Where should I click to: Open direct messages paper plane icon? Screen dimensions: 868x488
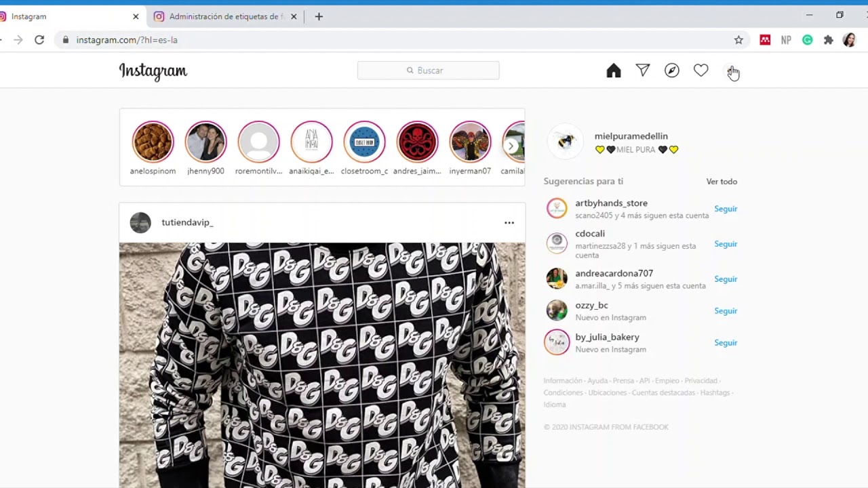pos(643,70)
